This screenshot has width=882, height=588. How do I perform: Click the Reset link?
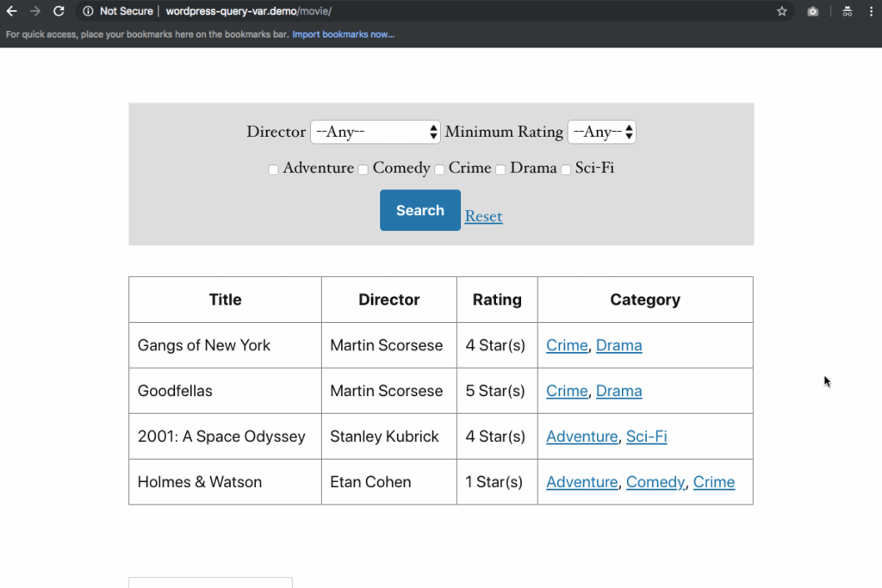tap(483, 216)
